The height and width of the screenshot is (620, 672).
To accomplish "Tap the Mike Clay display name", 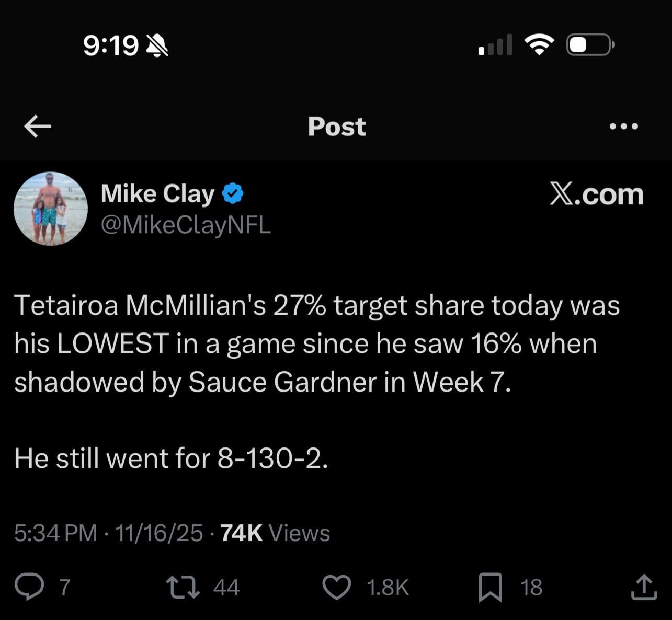I will click(157, 193).
